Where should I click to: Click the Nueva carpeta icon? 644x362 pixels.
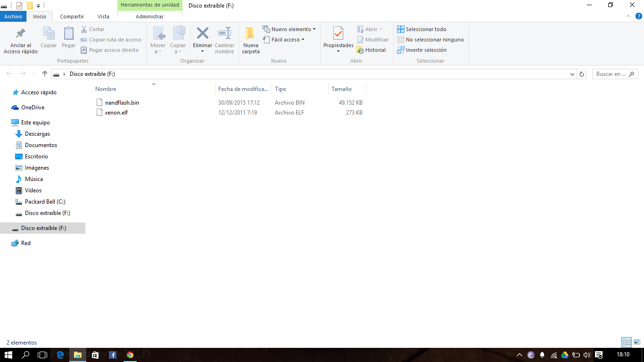pos(250,34)
